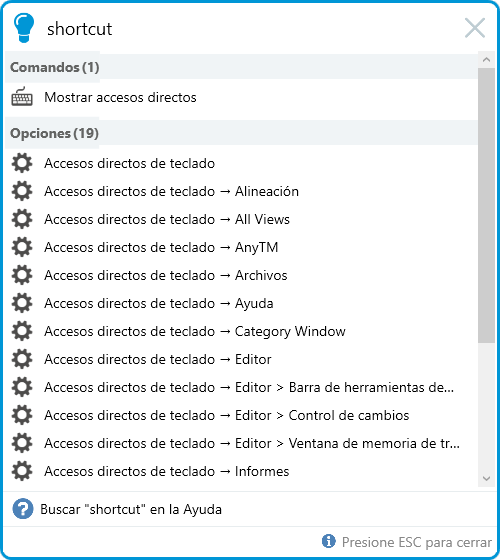Click the vertical scrollbar thumb
500x560 pixels.
click(x=486, y=205)
